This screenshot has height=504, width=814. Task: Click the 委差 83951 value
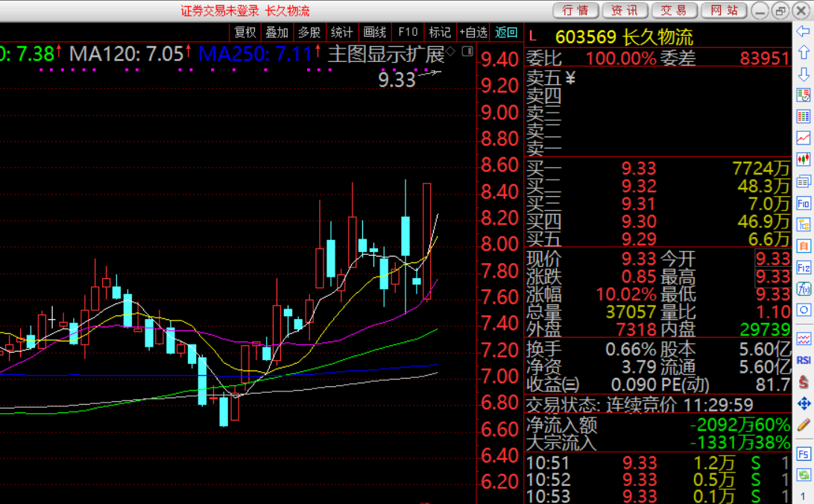click(764, 57)
